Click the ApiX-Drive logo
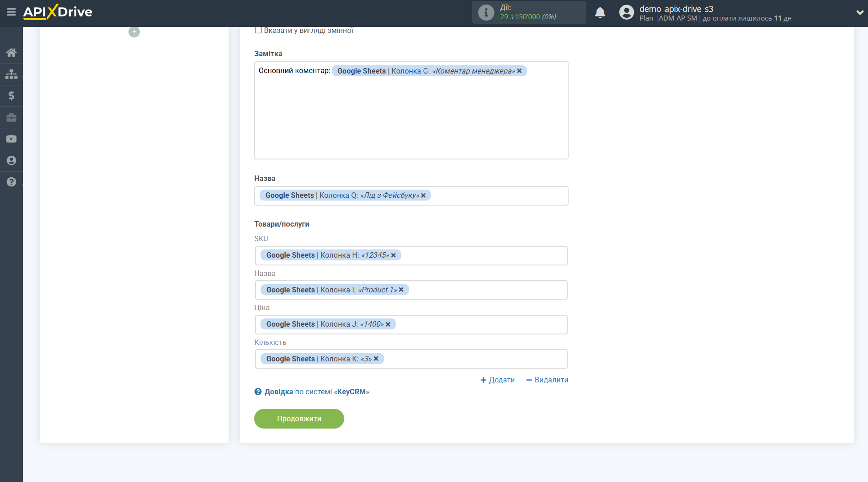This screenshot has height=482, width=868. click(x=58, y=12)
